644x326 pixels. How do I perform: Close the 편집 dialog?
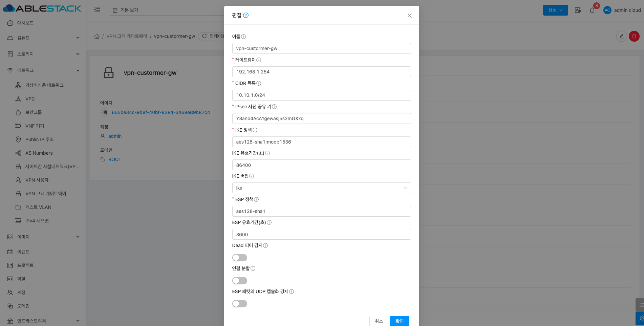409,16
